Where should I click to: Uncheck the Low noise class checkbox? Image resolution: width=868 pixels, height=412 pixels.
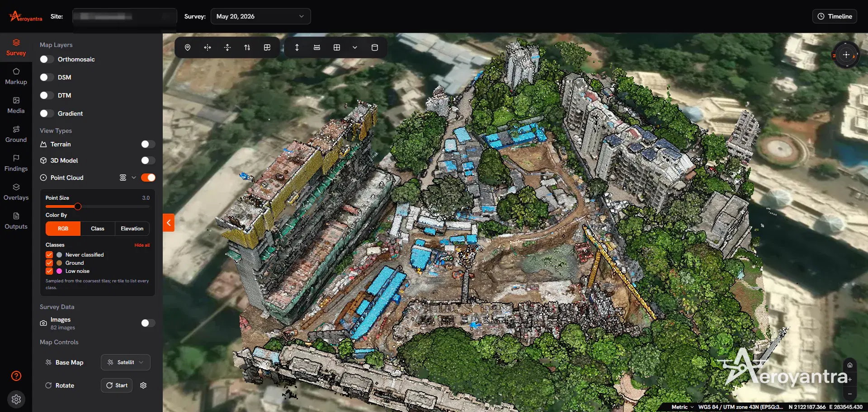49,271
